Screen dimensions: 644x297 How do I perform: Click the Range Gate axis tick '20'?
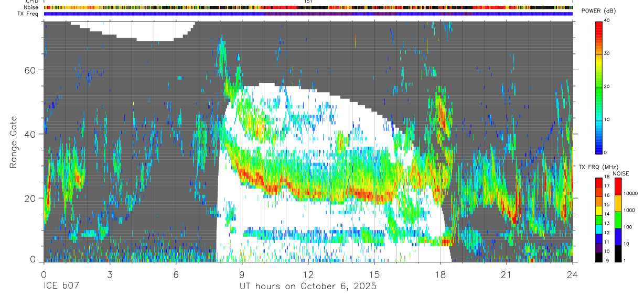(x=30, y=198)
